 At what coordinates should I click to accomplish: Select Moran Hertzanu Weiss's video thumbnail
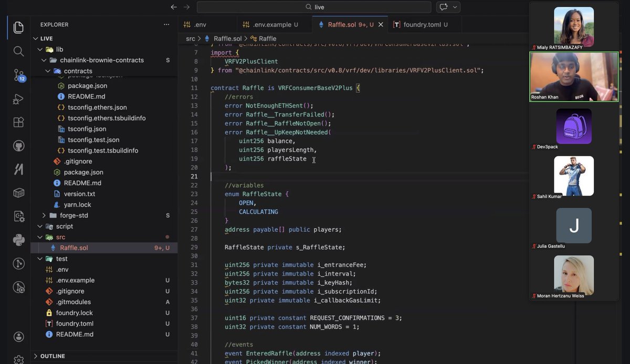(574, 274)
